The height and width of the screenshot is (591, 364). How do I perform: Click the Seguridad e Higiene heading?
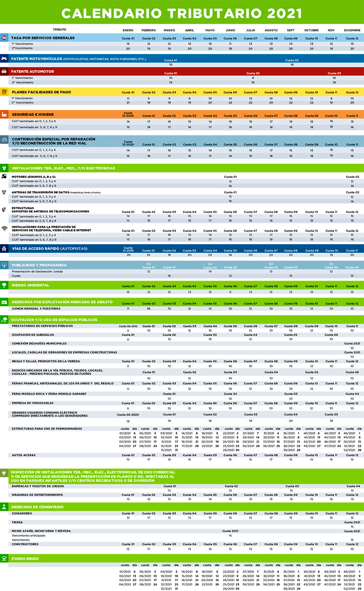(34, 114)
